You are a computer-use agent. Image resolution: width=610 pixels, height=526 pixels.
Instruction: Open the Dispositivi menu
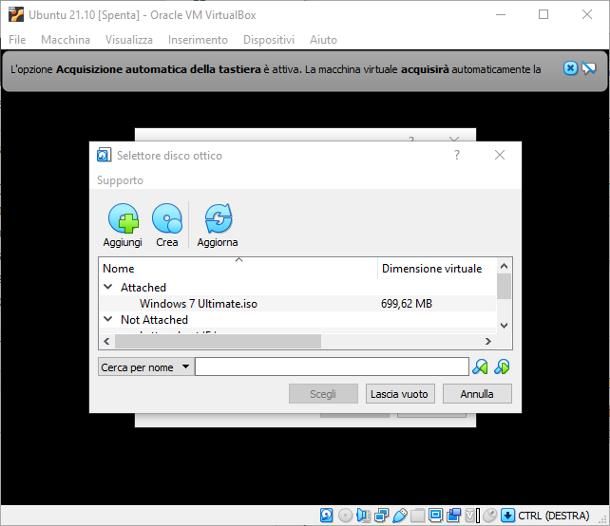coord(269,40)
